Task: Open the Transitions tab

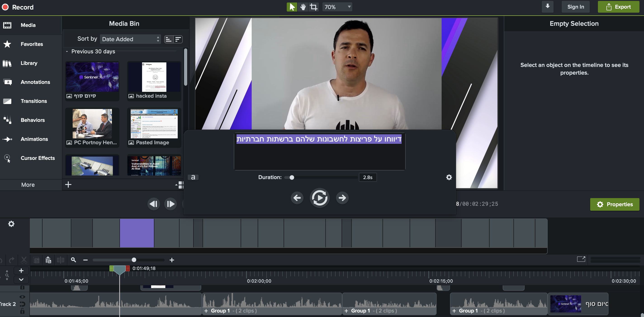Action: point(33,101)
